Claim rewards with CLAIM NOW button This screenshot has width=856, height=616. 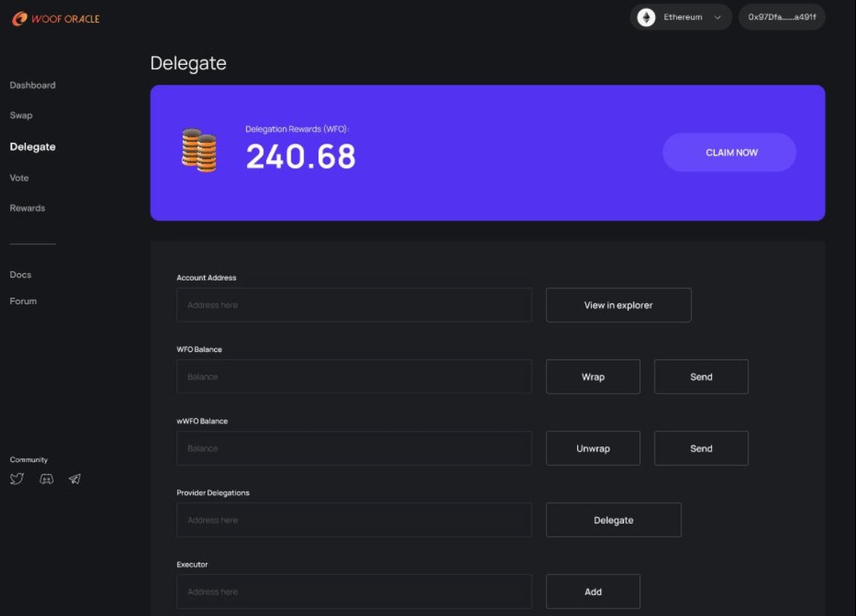[730, 153]
